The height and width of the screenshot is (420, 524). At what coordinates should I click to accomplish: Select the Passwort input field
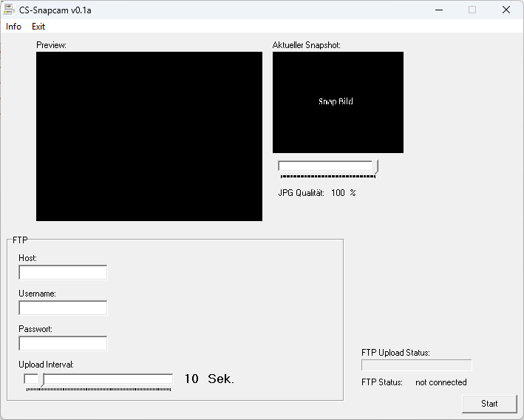(x=63, y=343)
